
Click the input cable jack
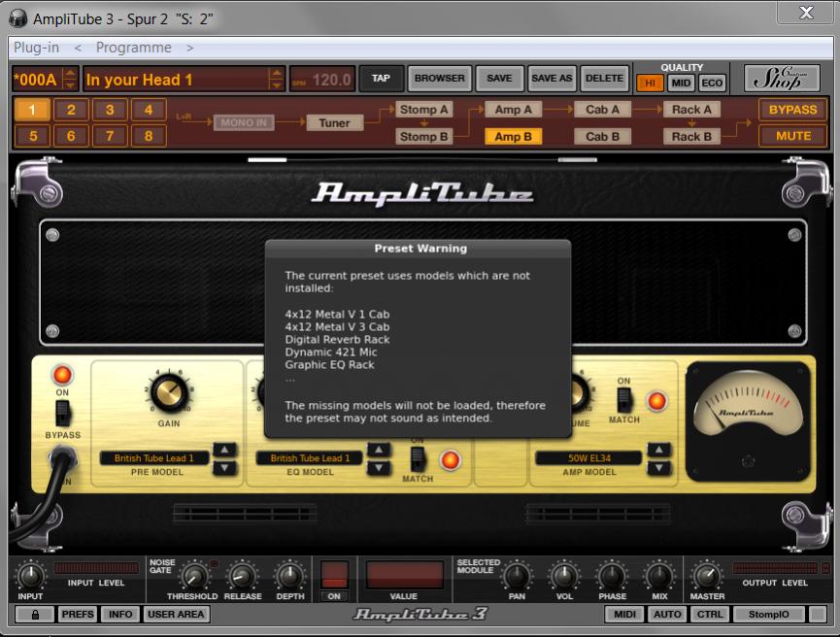62,459
